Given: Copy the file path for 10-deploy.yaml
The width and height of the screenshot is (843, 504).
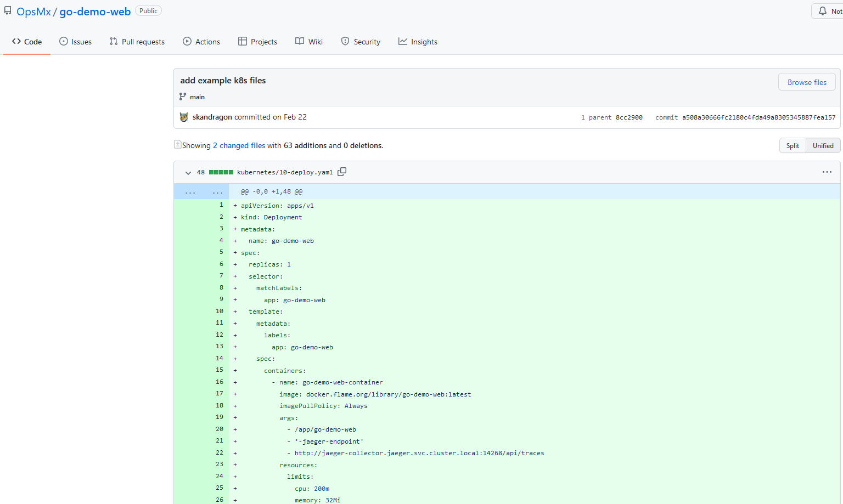Looking at the screenshot, I should pos(341,172).
